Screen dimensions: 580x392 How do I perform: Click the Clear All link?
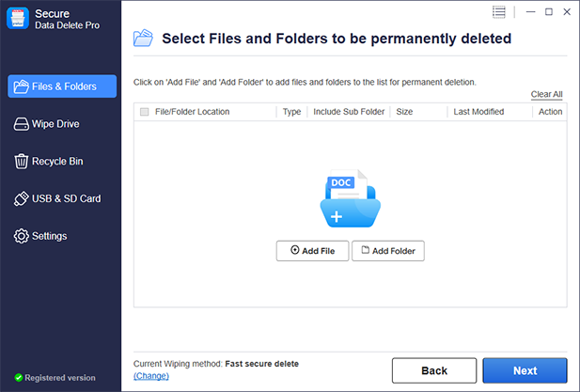coord(546,94)
